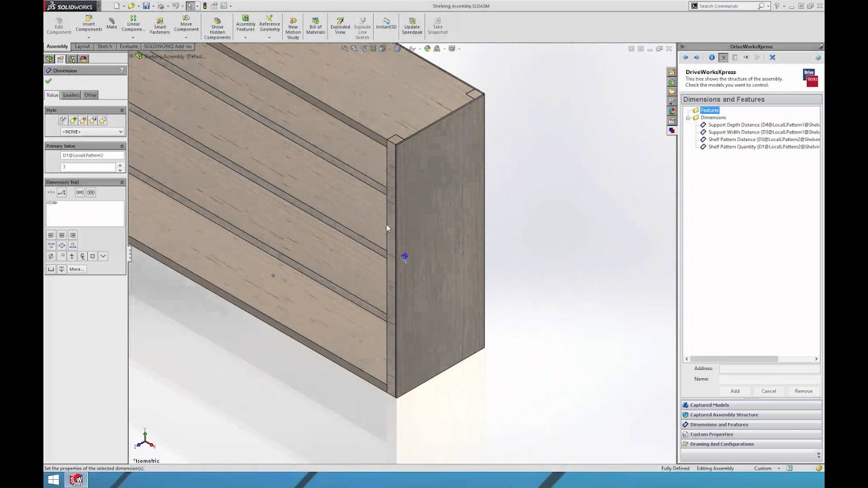Start a New Motion Study
This screenshot has height=488, width=868.
[x=293, y=28]
